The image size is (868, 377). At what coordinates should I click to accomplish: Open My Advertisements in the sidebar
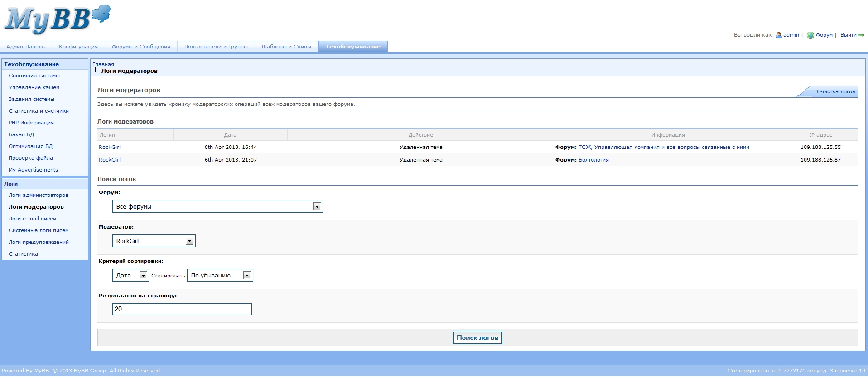tap(33, 170)
